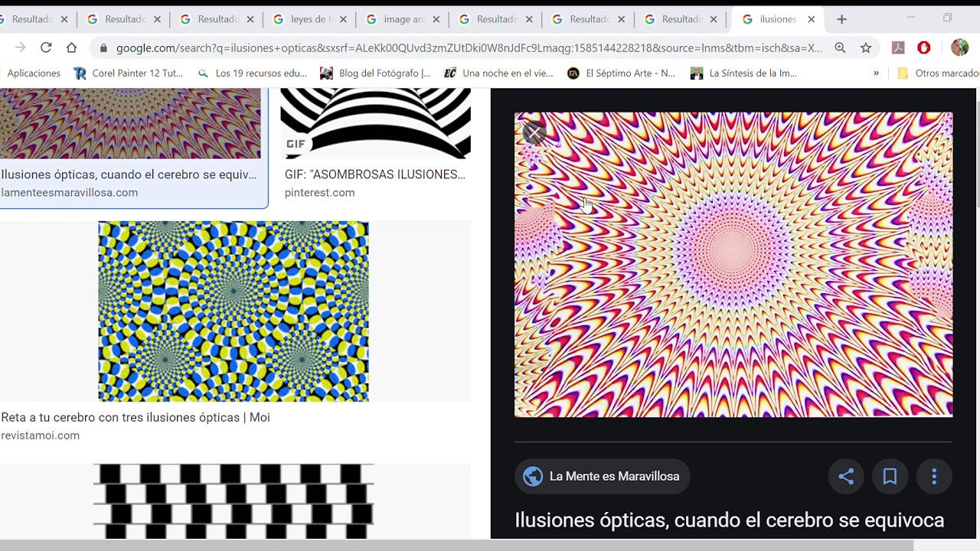Bookmark this page with the star icon

pyautogui.click(x=866, y=47)
